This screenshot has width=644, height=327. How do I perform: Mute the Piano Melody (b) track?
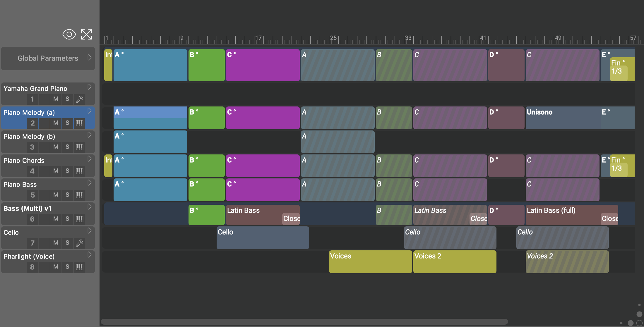coord(56,147)
